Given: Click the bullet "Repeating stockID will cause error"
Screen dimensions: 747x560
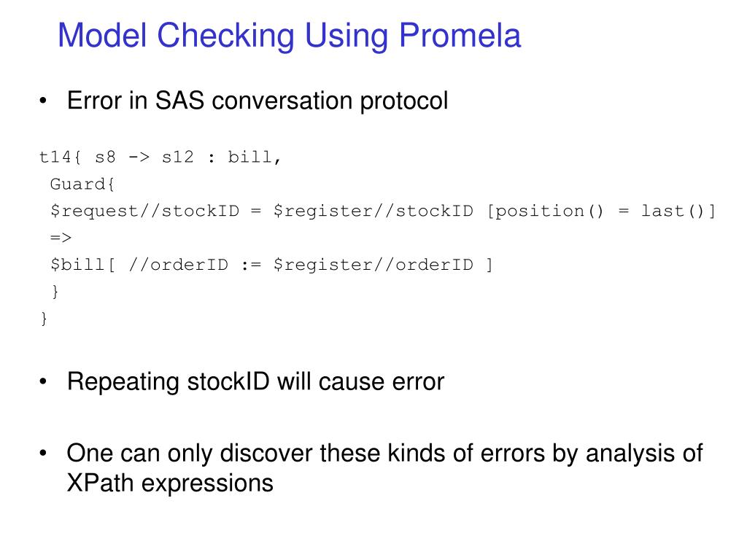Looking at the screenshot, I should [255, 381].
